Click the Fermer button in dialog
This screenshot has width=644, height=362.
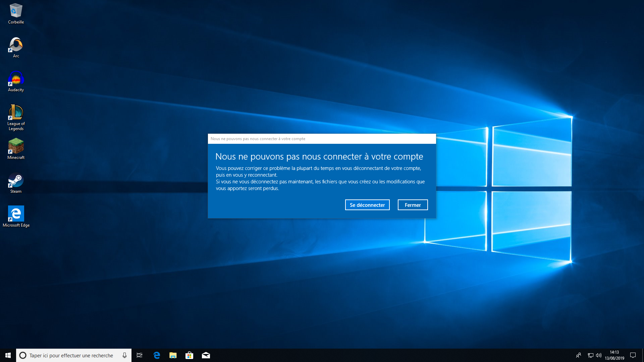(x=413, y=205)
